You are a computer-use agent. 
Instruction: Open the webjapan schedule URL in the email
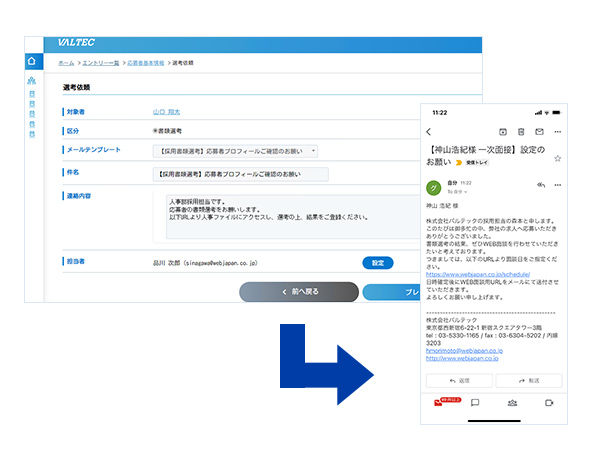(x=478, y=274)
